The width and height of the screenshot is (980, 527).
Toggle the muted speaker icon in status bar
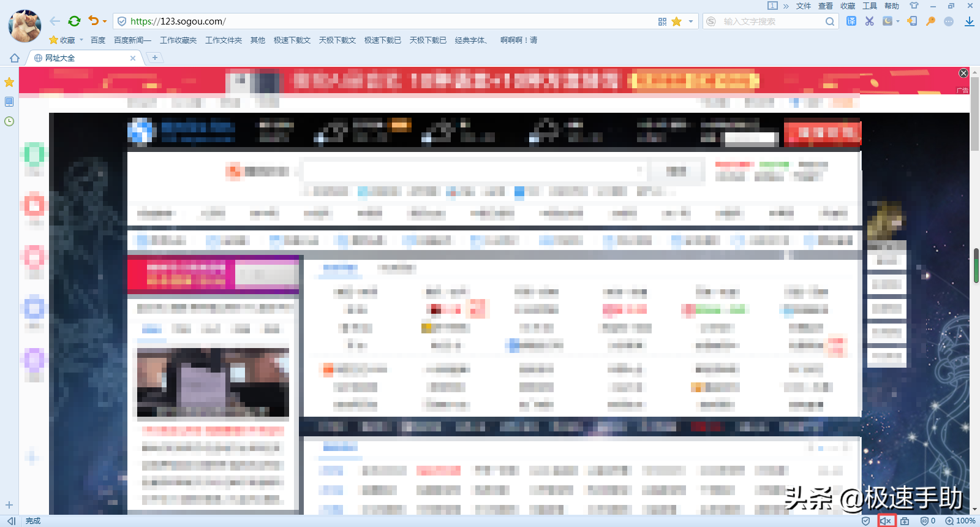click(x=886, y=521)
